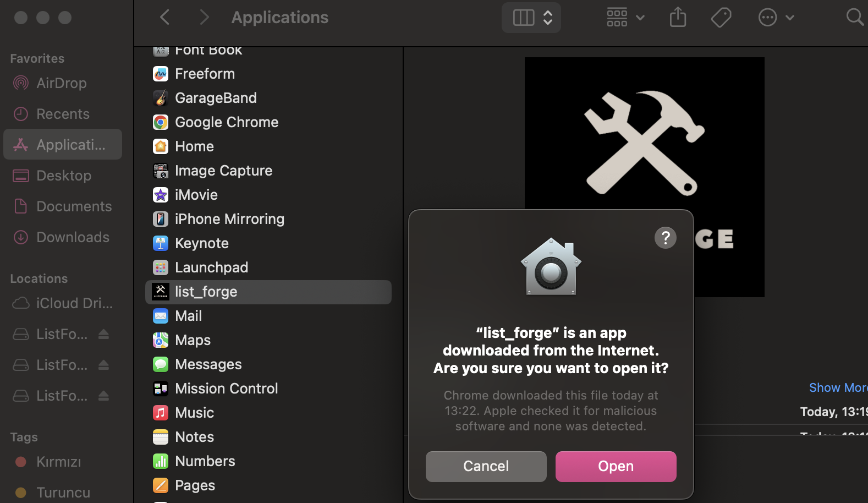Screen dimensions: 868x503
Task: Select the iMovie app icon
Action: (x=161, y=195)
